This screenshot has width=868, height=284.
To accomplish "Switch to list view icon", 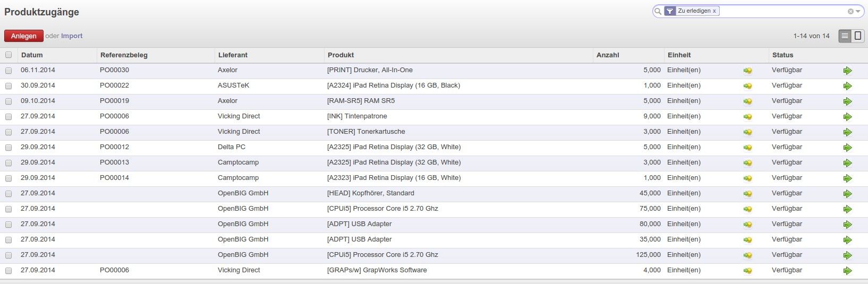I will pyautogui.click(x=845, y=36).
